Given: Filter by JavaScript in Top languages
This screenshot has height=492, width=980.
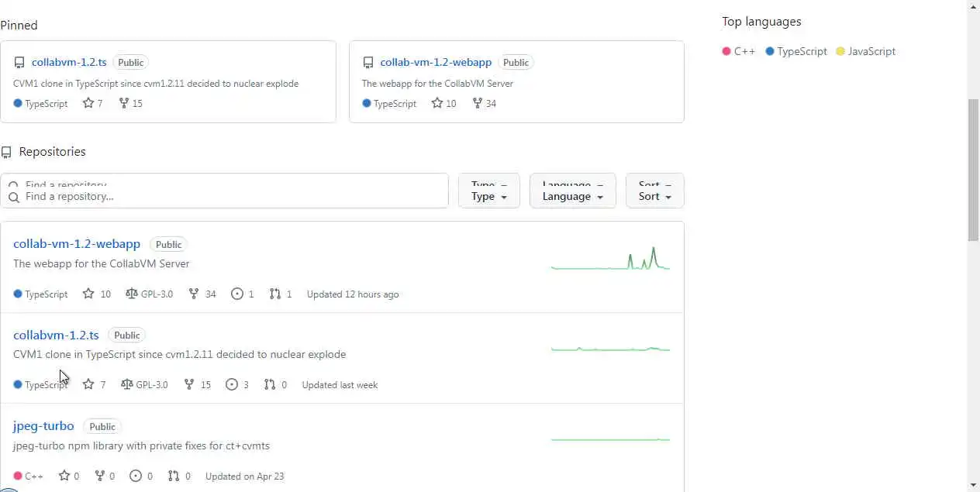Looking at the screenshot, I should click(866, 51).
